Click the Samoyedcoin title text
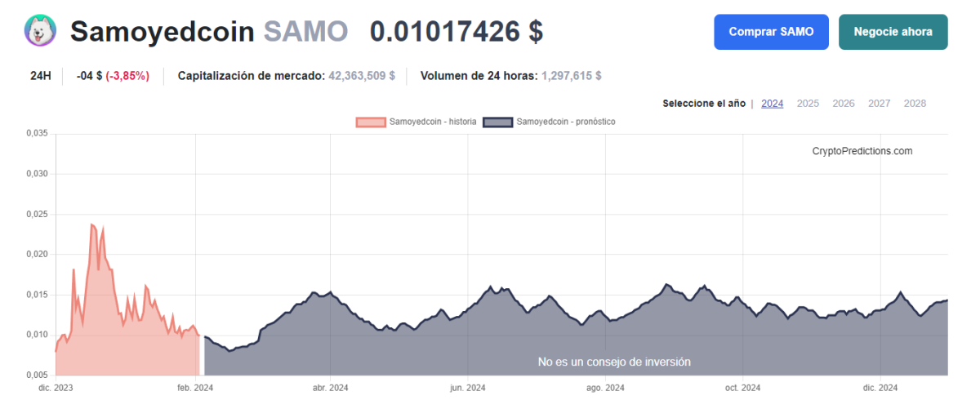 [163, 32]
